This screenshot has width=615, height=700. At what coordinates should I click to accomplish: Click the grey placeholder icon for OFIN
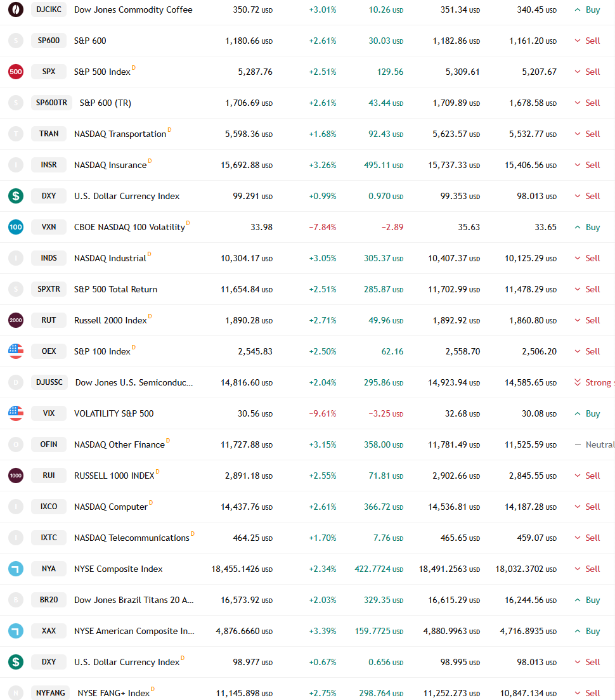tap(16, 444)
